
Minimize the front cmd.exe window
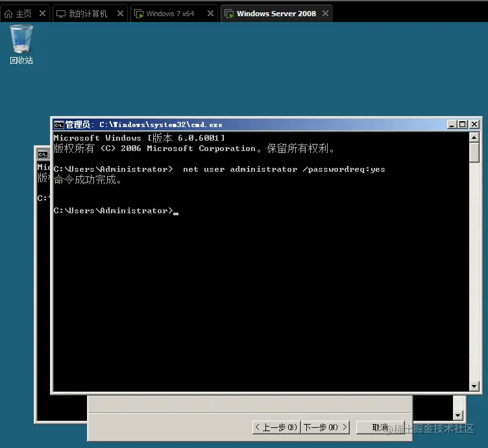coord(452,124)
